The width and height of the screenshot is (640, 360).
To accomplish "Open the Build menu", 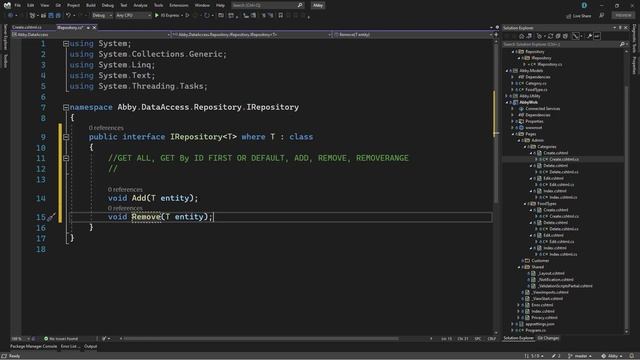I will [91, 5].
